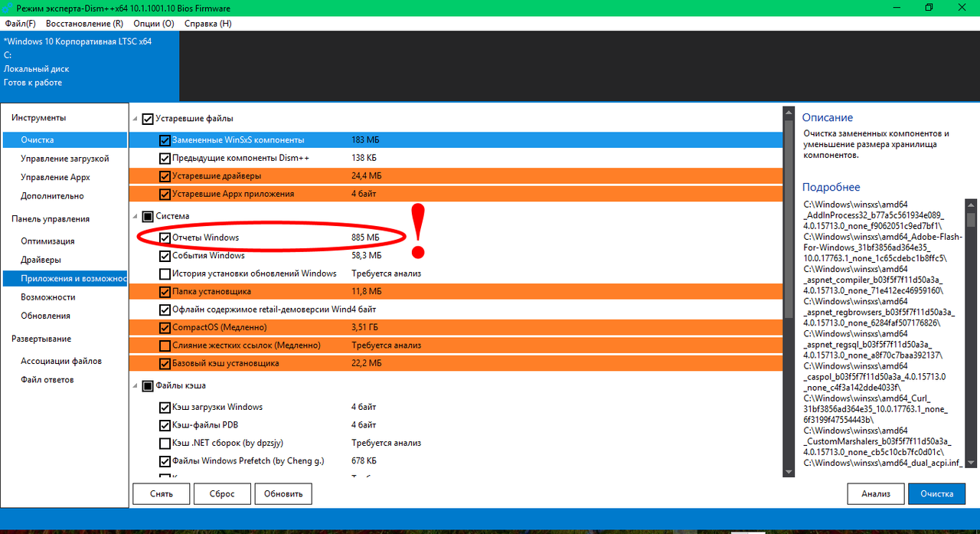Click the Обновить button
The width and height of the screenshot is (980, 534).
tap(283, 493)
